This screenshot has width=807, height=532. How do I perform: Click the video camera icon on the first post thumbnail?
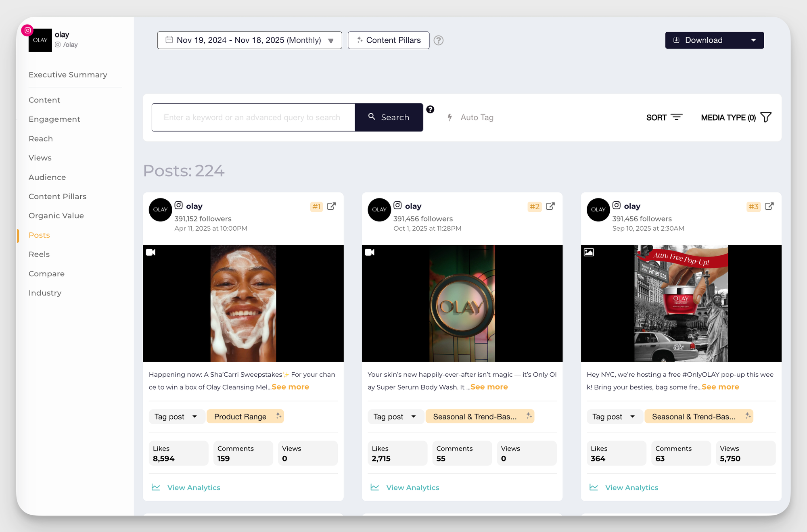151,252
